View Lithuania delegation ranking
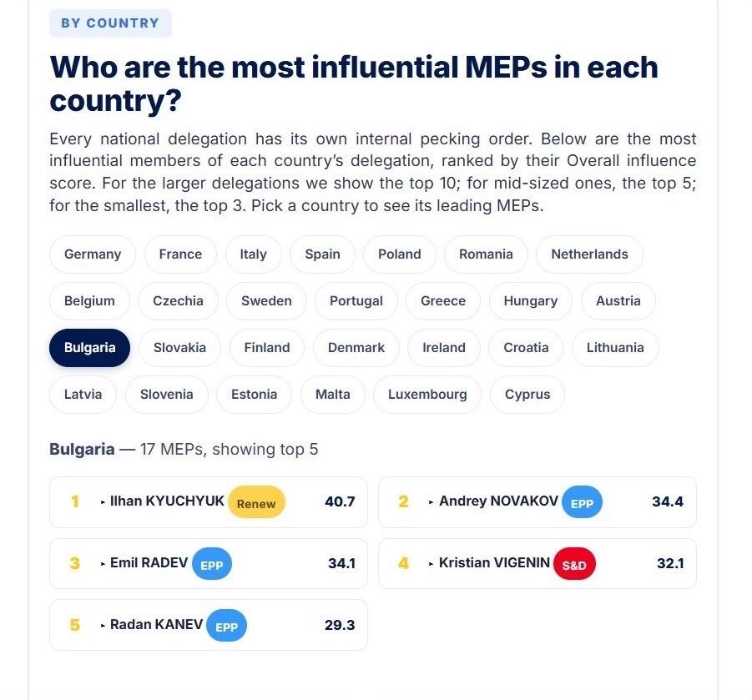Screen dimensions: 752x700 point(615,348)
